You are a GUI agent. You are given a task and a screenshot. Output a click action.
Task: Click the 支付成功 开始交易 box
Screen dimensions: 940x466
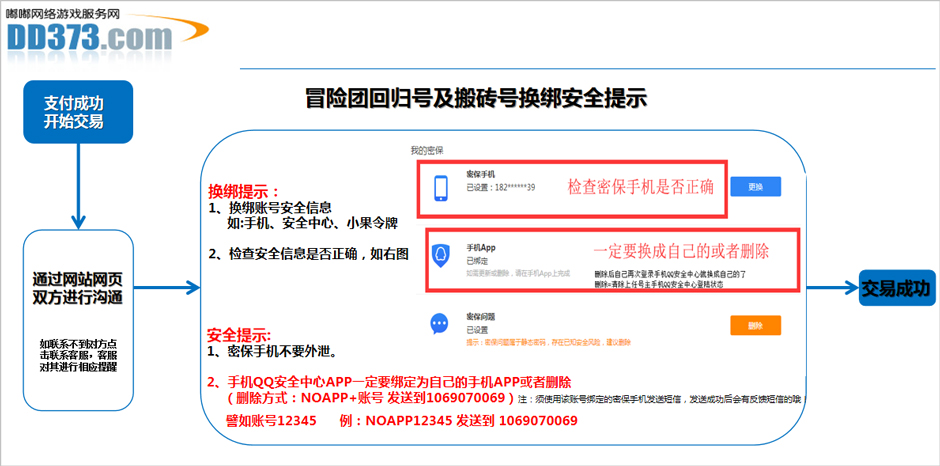click(x=77, y=112)
